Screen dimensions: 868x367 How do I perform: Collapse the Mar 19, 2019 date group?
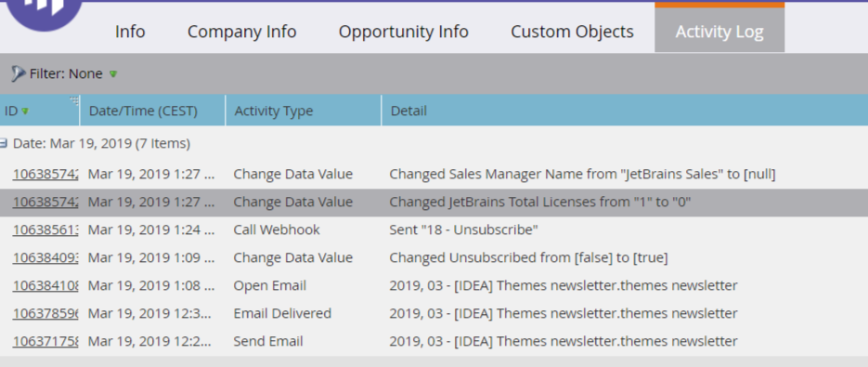click(4, 144)
